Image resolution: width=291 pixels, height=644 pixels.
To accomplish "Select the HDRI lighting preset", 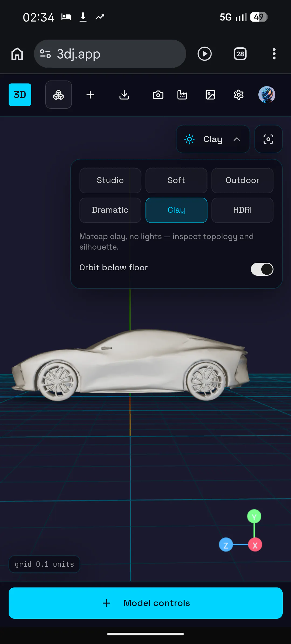I will click(242, 210).
